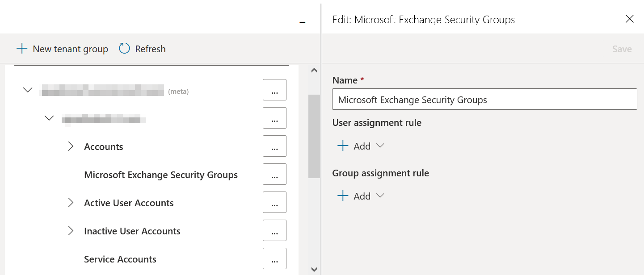The height and width of the screenshot is (275, 644).
Task: Click the Group assignment rule heading
Action: 381,173
